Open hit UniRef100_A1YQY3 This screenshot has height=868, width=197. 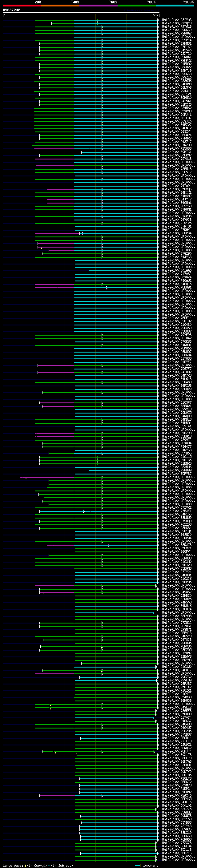(x=177, y=23)
